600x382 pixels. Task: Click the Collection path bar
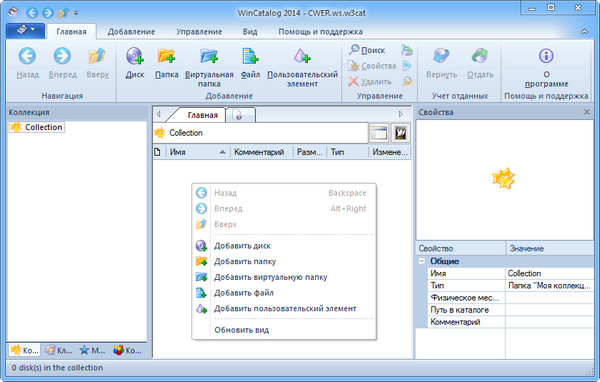tap(260, 133)
